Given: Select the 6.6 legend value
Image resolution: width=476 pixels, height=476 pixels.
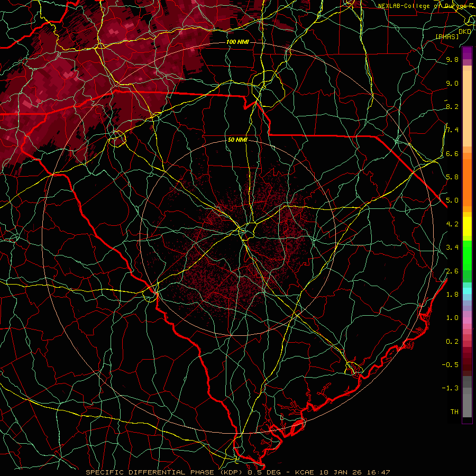Looking at the screenshot, I should click(452, 153).
